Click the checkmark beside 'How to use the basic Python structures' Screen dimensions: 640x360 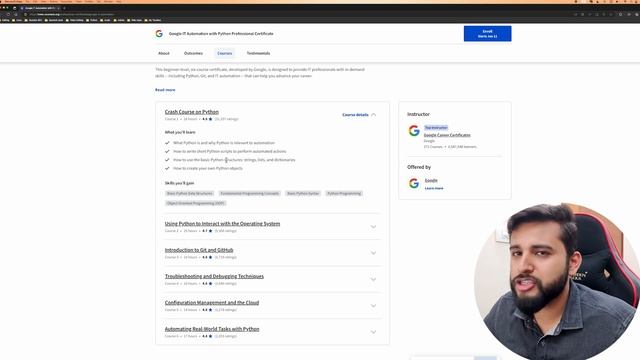(167, 160)
